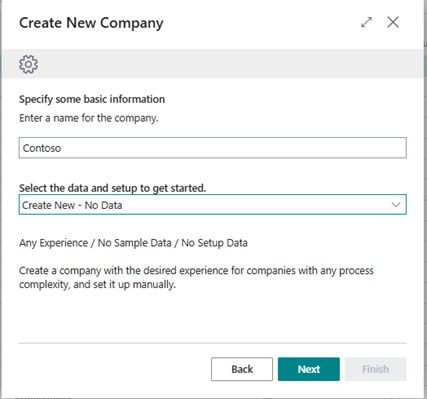Open the Create New - No Data dropdown
Image resolution: width=427 pixels, height=399 pixels.
[x=213, y=205]
